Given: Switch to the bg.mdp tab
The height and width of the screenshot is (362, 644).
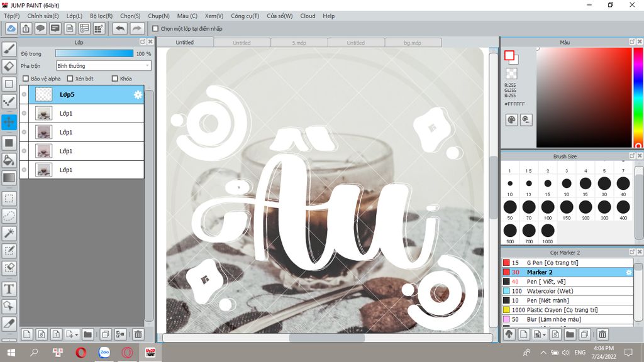Looking at the screenshot, I should (413, 43).
